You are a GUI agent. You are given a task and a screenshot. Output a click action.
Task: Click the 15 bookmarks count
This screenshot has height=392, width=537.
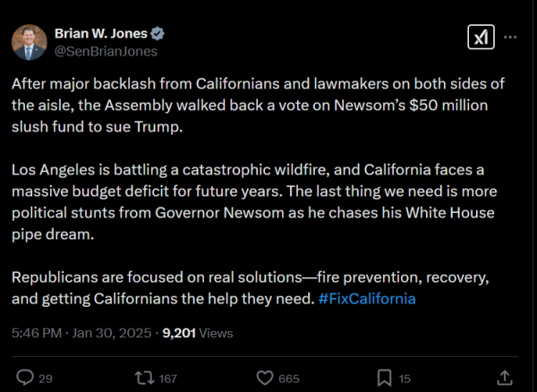click(x=405, y=379)
